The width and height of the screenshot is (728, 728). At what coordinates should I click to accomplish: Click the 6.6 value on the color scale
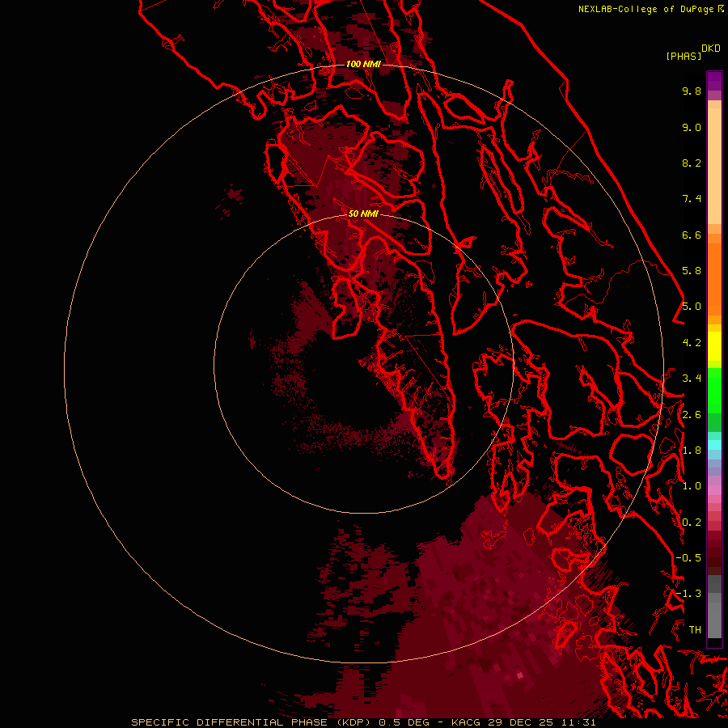692,235
